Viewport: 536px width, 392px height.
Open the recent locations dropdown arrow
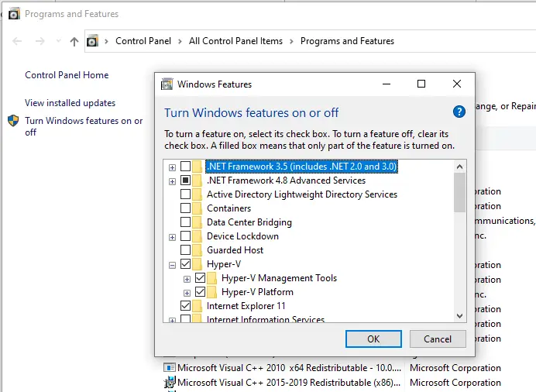pos(58,41)
